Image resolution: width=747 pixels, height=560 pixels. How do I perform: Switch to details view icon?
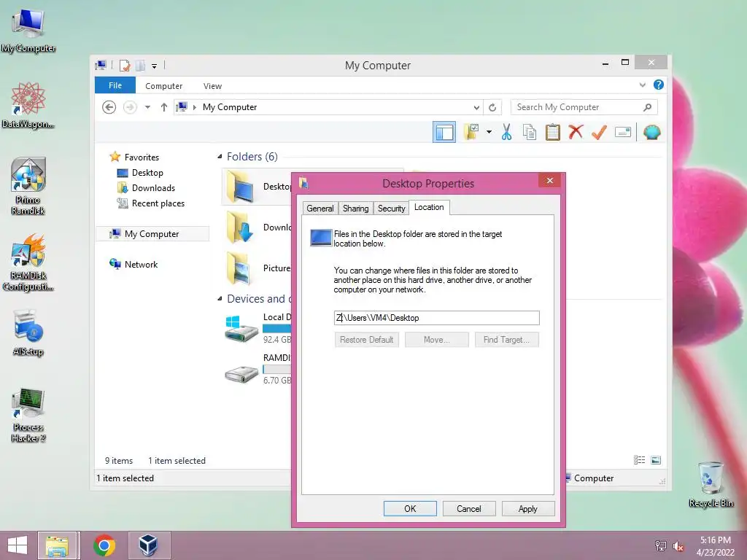639,460
